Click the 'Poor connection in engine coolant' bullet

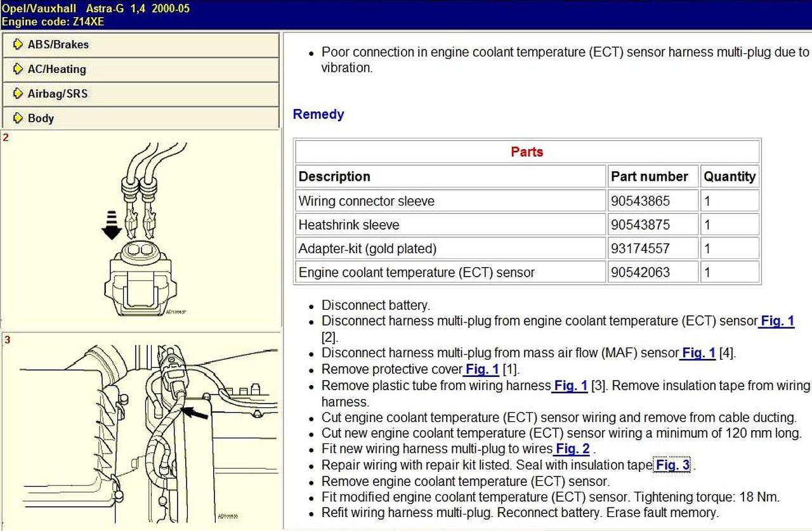pyautogui.click(x=565, y=60)
